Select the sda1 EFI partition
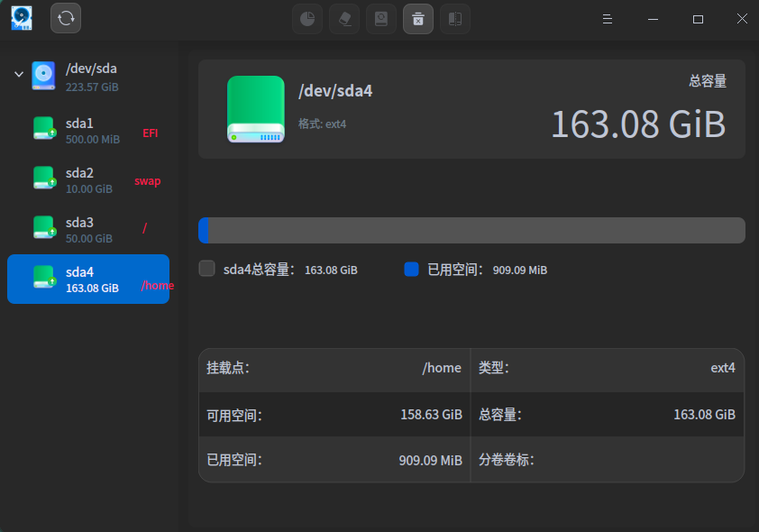The height and width of the screenshot is (532, 759). coord(88,132)
